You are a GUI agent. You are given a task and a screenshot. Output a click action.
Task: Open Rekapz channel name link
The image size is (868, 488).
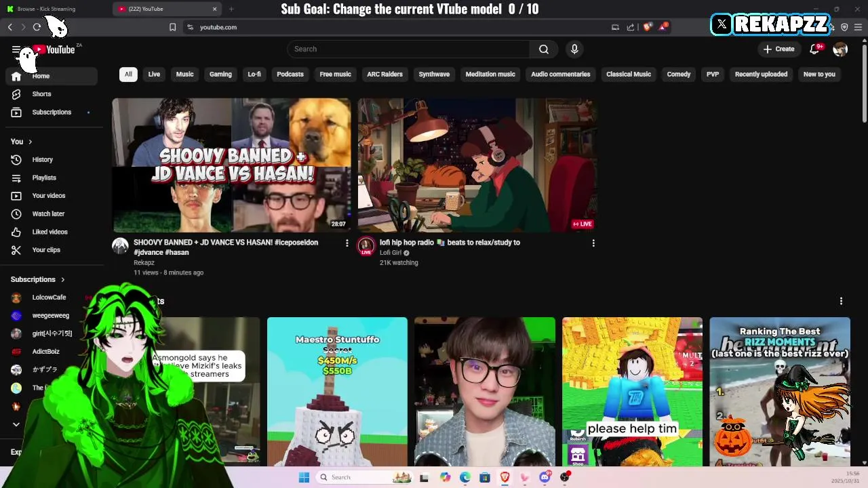(x=144, y=262)
